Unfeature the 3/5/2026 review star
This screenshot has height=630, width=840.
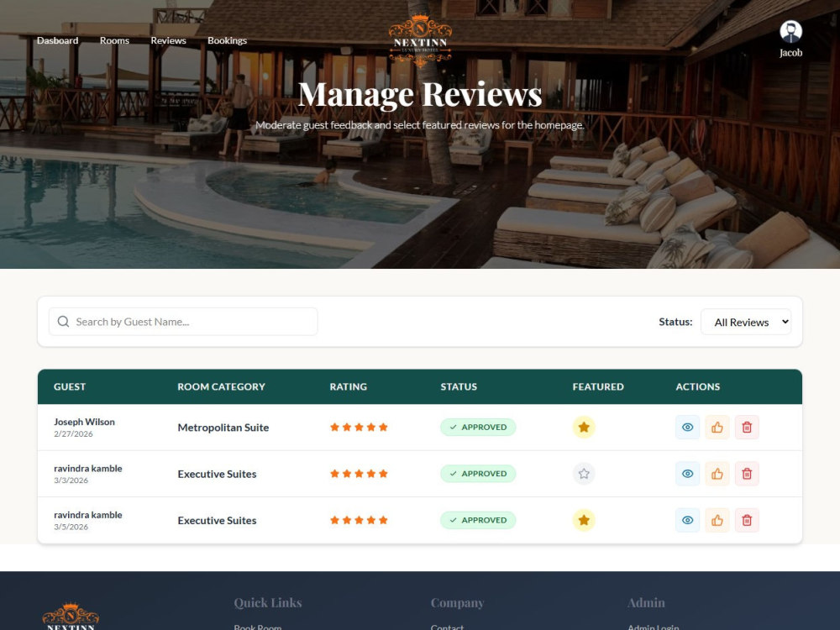[x=584, y=520]
